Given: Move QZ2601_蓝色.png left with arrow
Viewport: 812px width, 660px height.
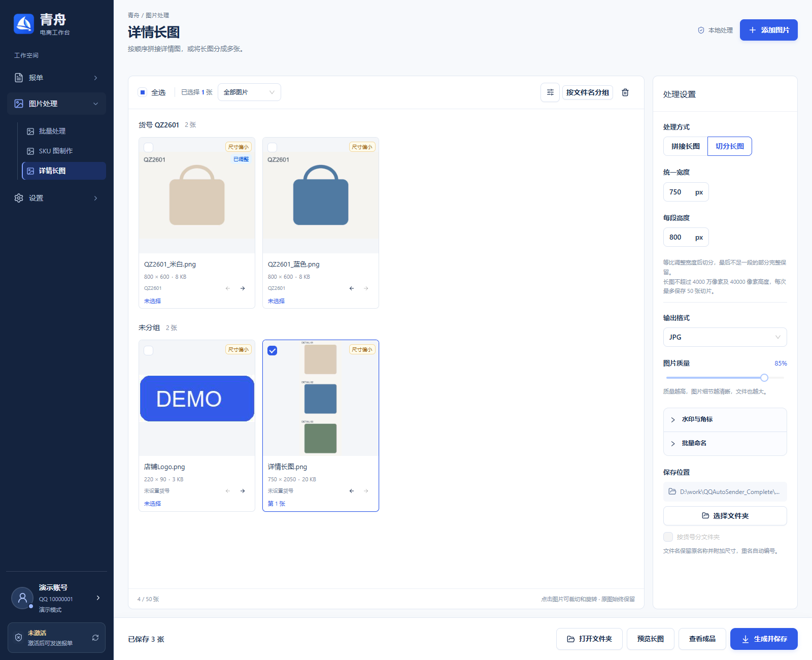Looking at the screenshot, I should pos(352,288).
